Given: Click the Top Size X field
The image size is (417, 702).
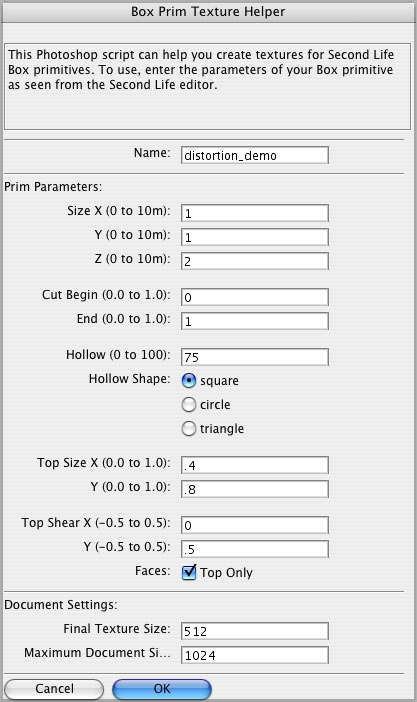Looking at the screenshot, I should point(255,465).
